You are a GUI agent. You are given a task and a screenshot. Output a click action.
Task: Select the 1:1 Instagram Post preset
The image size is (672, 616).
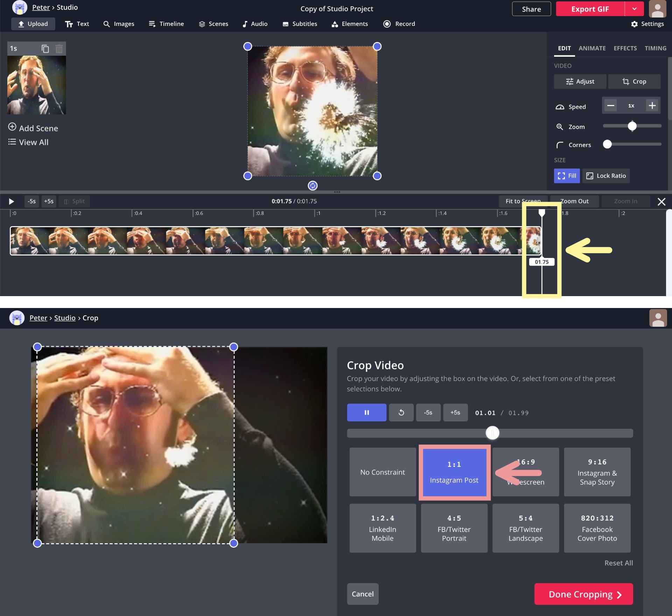pyautogui.click(x=454, y=472)
